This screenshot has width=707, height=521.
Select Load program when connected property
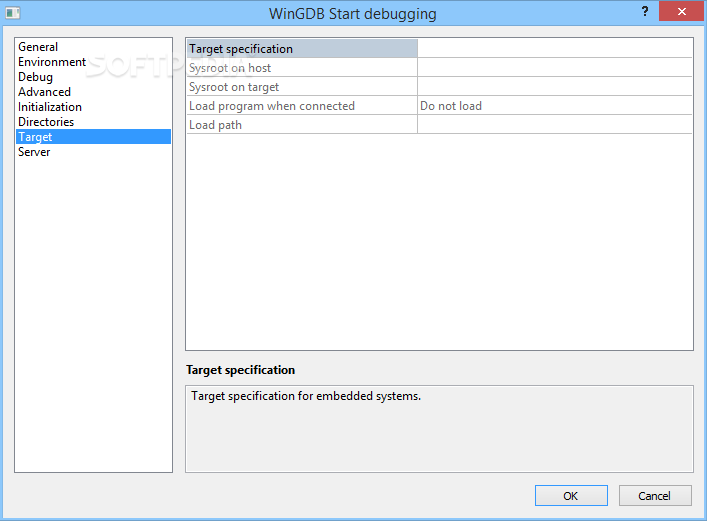pos(302,106)
